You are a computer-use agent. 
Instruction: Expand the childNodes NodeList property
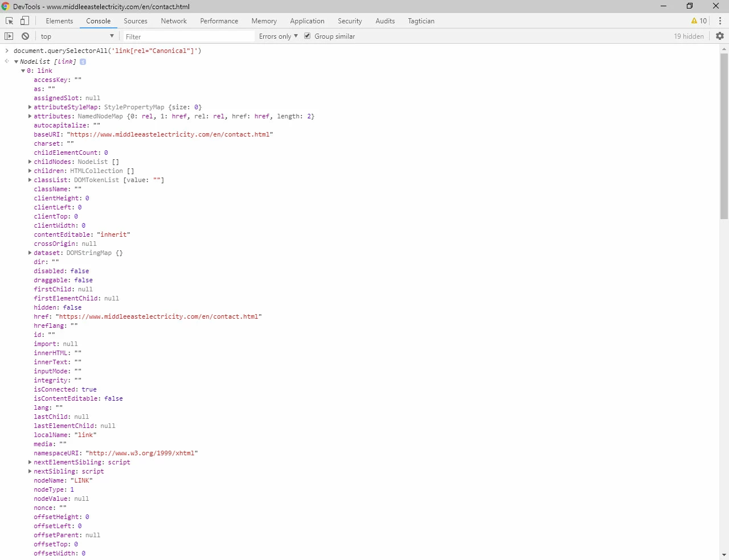(30, 162)
